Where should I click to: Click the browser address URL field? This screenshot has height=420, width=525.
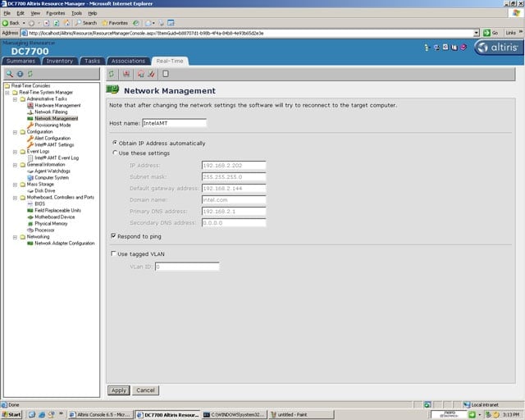click(x=248, y=33)
